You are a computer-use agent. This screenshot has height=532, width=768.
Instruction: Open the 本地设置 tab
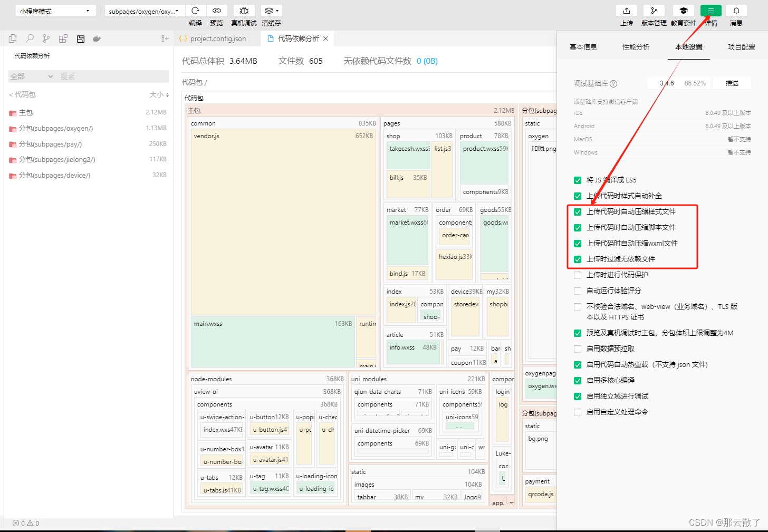(x=689, y=47)
